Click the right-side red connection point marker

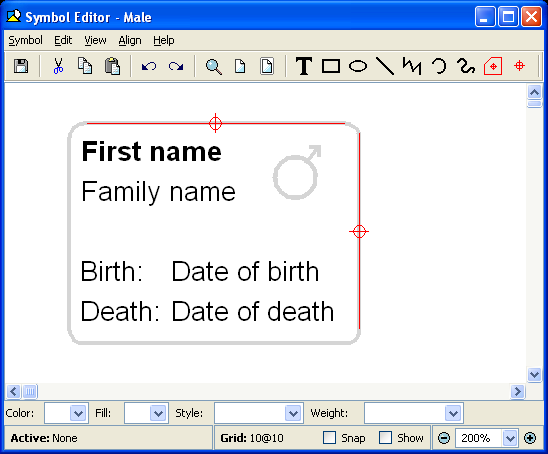(x=359, y=231)
